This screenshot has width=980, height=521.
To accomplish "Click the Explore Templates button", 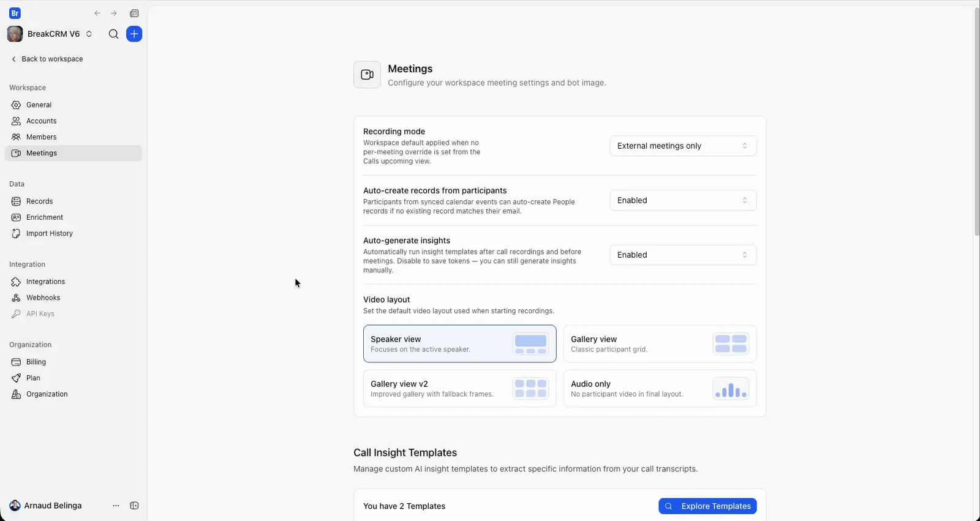I will click(x=707, y=506).
